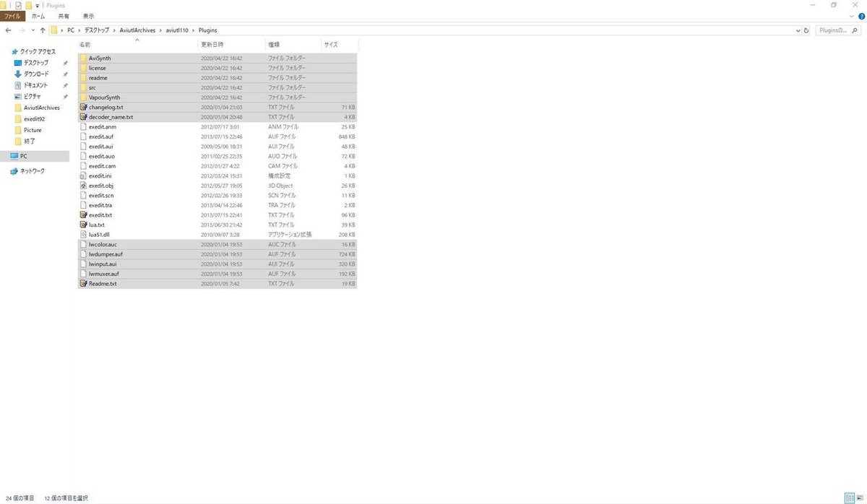Select ネットワーク in the navigation pane

pyautogui.click(x=27, y=171)
